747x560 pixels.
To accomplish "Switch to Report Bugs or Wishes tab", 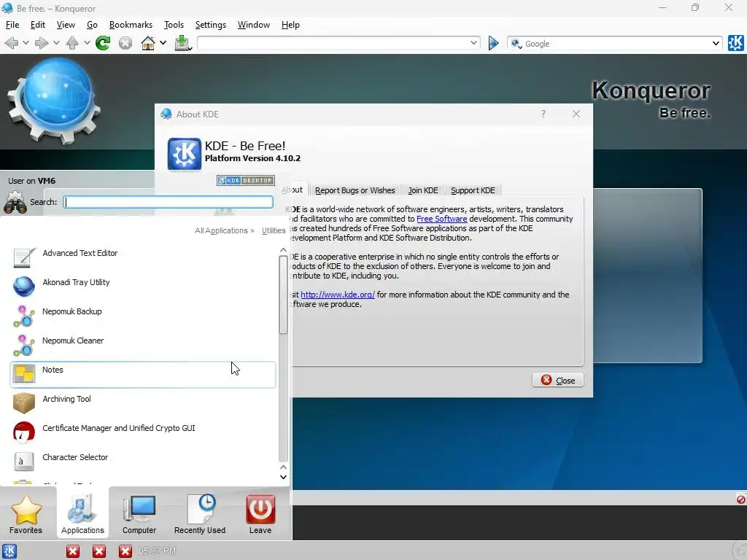I will 355,190.
